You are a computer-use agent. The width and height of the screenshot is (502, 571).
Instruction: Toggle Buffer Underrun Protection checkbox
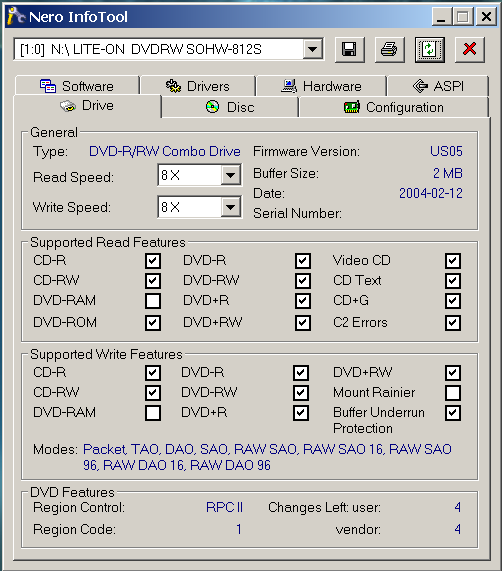click(x=453, y=413)
